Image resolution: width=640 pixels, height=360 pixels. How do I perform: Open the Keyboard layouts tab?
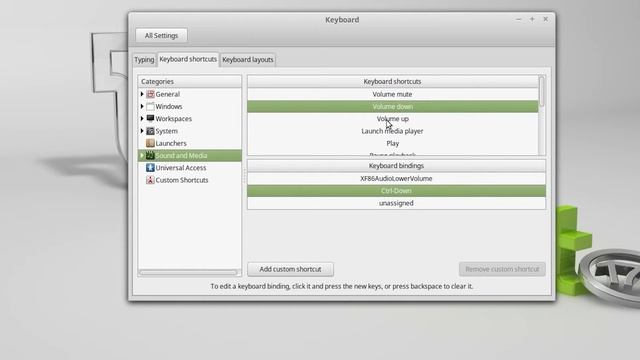tap(248, 60)
